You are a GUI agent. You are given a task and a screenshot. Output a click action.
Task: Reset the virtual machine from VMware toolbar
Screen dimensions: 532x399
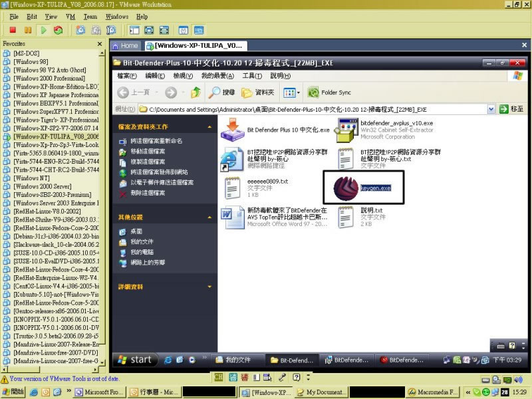(x=58, y=30)
